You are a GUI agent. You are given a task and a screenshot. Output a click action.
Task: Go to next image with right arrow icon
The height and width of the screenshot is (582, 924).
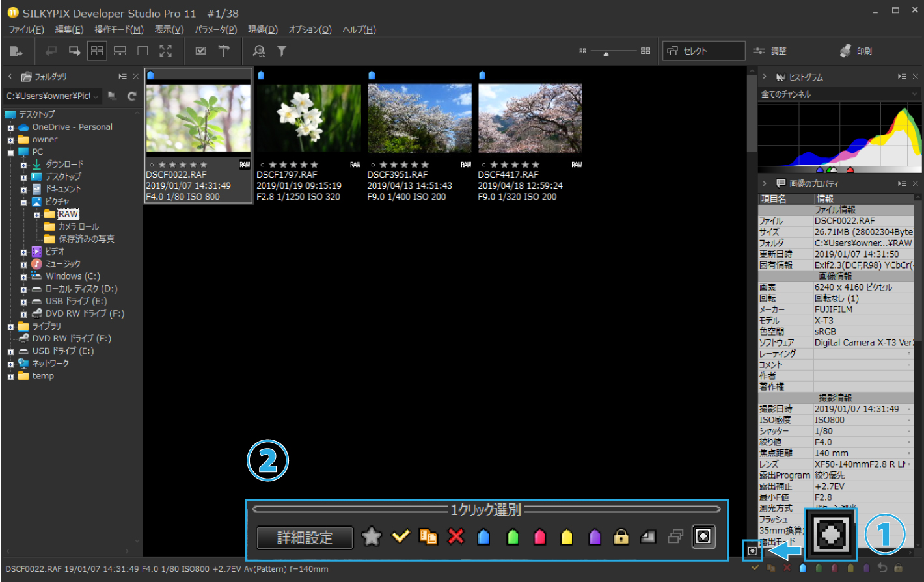[75, 51]
